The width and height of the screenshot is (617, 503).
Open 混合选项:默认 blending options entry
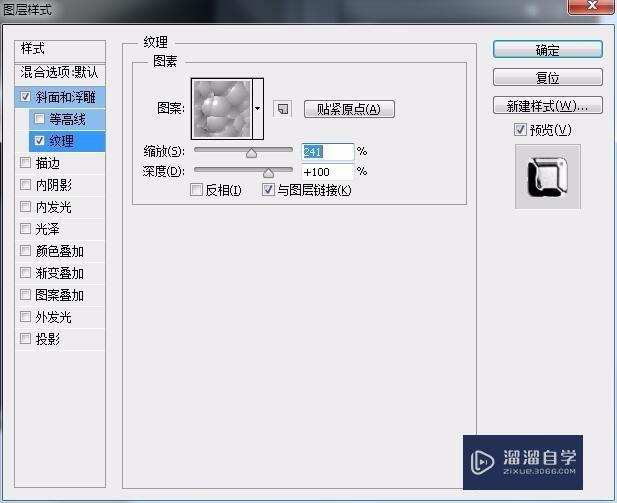point(60,73)
